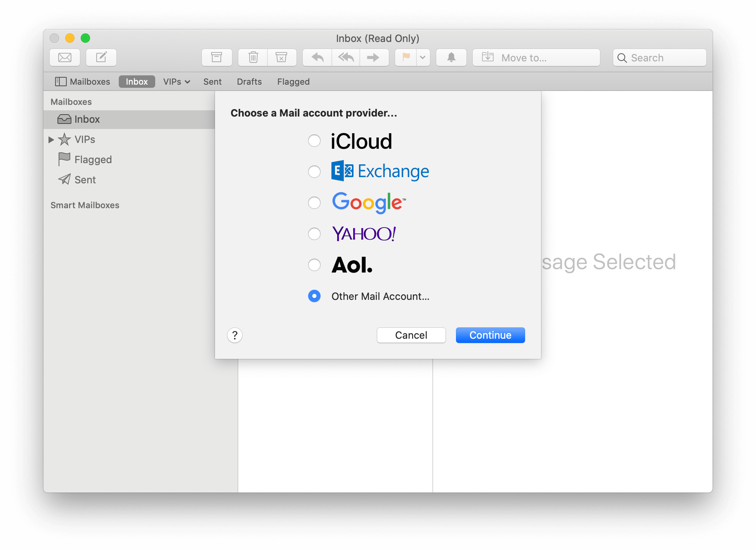Select the Yahoo radio button
Viewport: 756px width, 550px height.
[315, 233]
